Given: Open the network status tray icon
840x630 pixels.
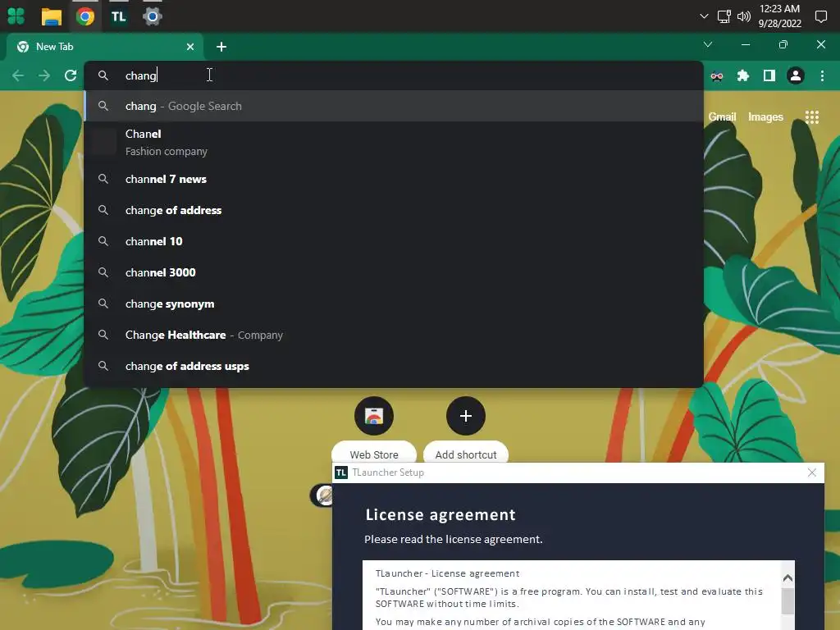Looking at the screenshot, I should point(724,16).
